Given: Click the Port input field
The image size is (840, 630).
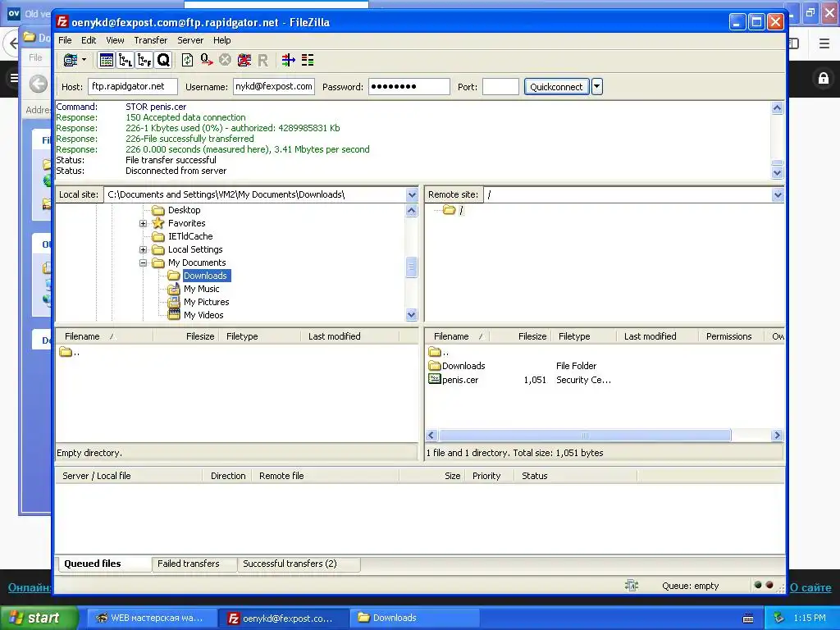Looking at the screenshot, I should [500, 86].
